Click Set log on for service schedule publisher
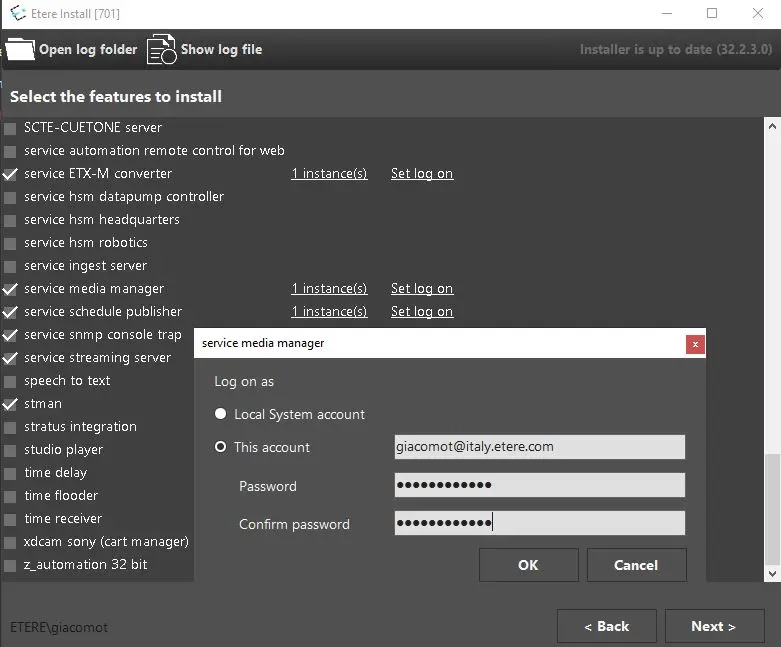781x647 pixels. click(421, 312)
